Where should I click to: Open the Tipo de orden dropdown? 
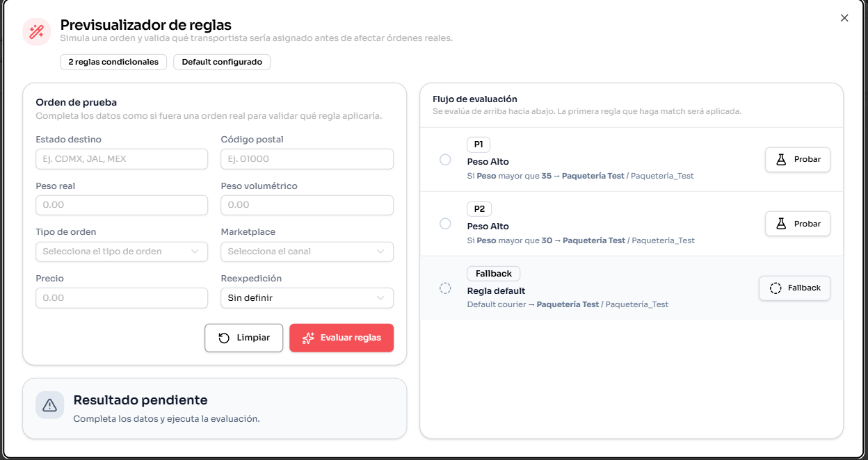point(122,252)
